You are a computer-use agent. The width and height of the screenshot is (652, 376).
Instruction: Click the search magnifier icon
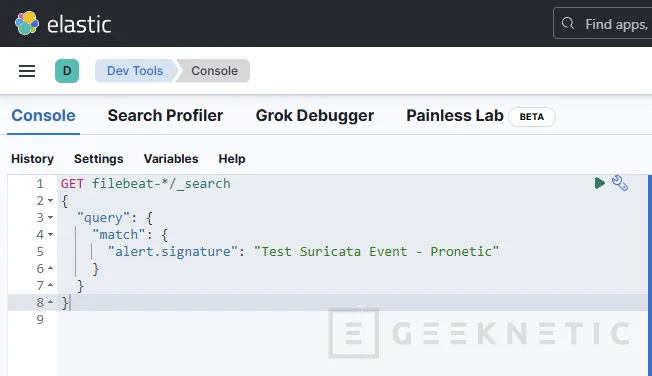pyautogui.click(x=568, y=23)
